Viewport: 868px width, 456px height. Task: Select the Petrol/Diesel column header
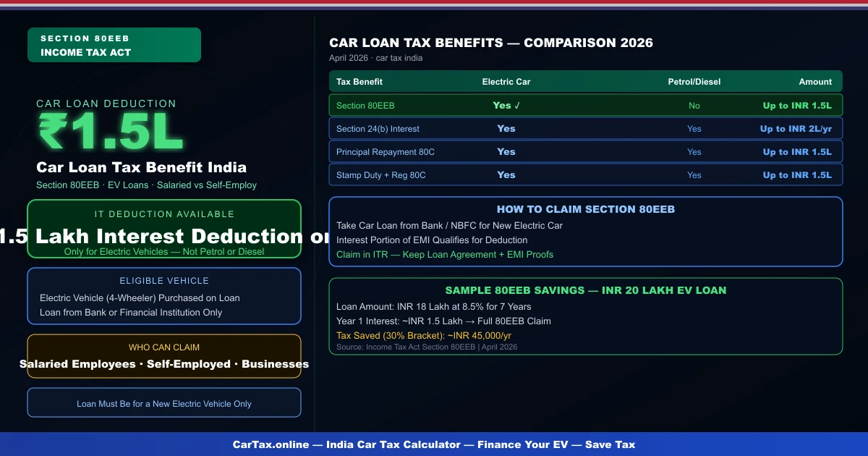[694, 81]
